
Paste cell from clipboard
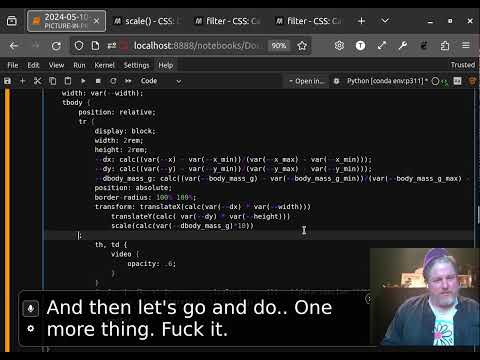coord(68,81)
